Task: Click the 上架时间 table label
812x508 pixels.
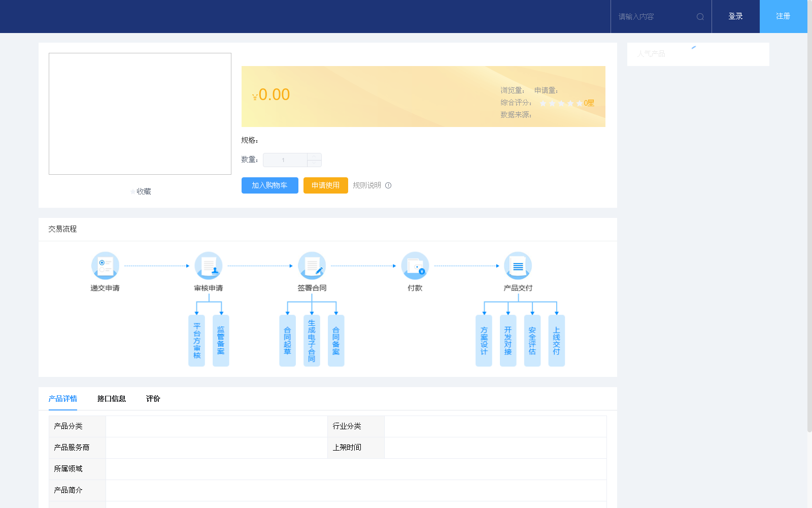Action: (x=347, y=448)
